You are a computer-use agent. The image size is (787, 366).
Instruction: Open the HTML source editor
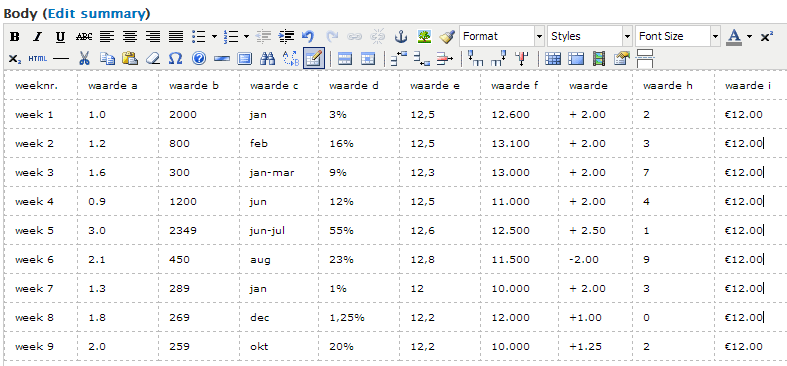(38, 59)
